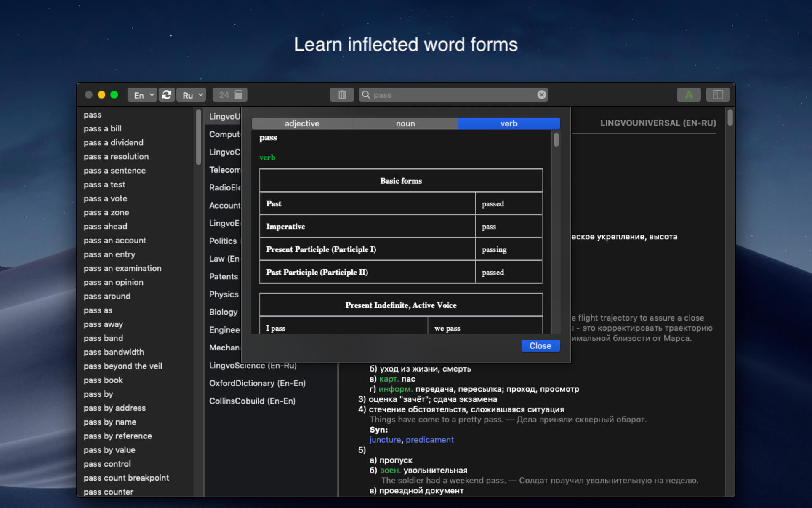Switch to the adjective tab
The image size is (812, 508).
pos(302,123)
